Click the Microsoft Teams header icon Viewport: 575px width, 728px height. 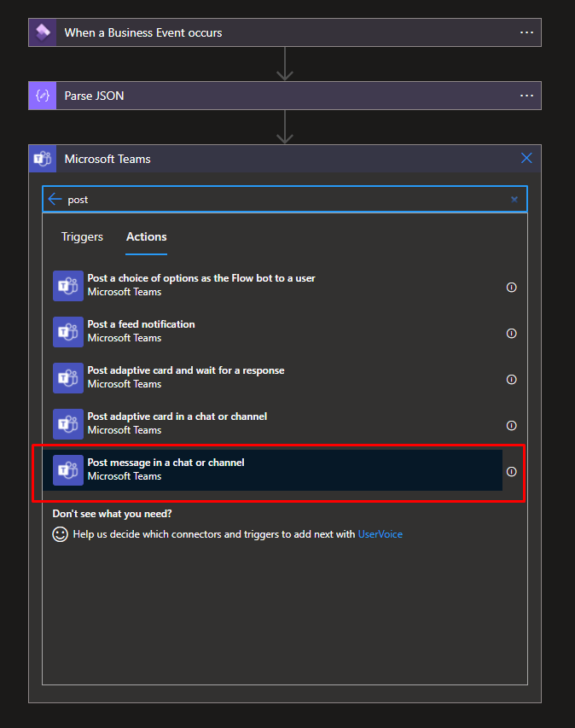[x=42, y=159]
